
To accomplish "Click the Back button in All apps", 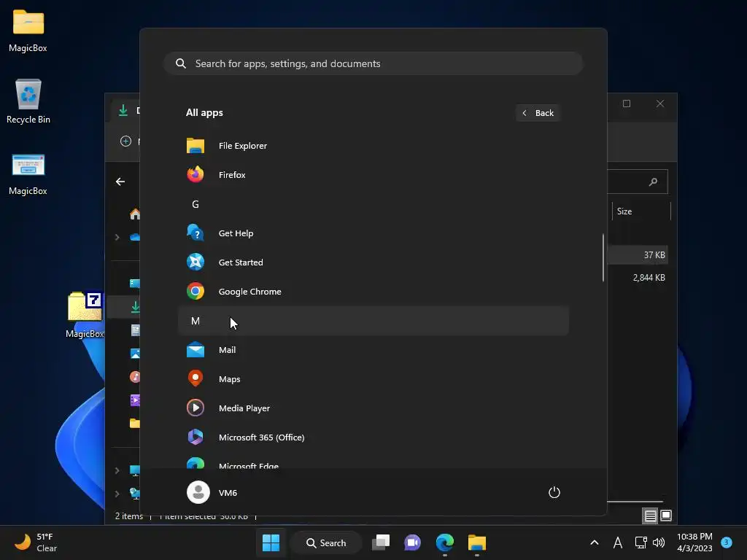I will (538, 113).
